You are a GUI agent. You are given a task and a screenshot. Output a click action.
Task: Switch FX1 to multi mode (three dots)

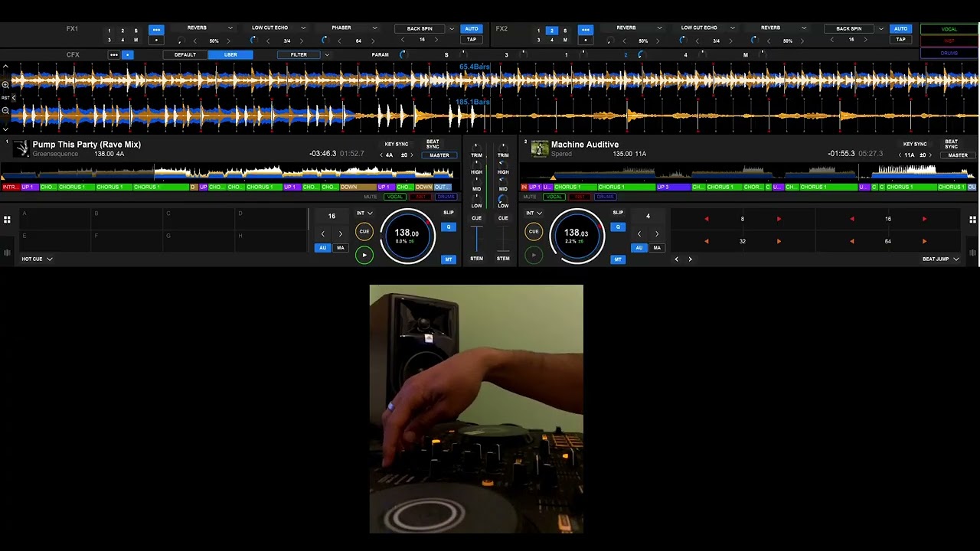[156, 30]
